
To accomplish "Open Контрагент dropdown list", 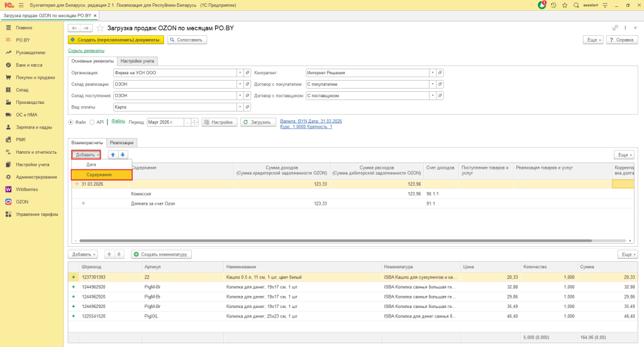I will [x=433, y=73].
